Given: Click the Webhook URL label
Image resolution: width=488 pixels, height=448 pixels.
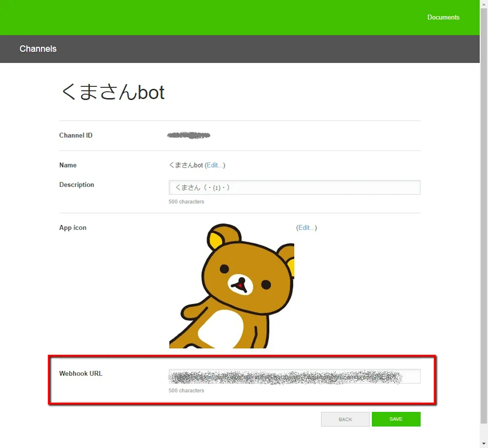Looking at the screenshot, I should pyautogui.click(x=81, y=374).
